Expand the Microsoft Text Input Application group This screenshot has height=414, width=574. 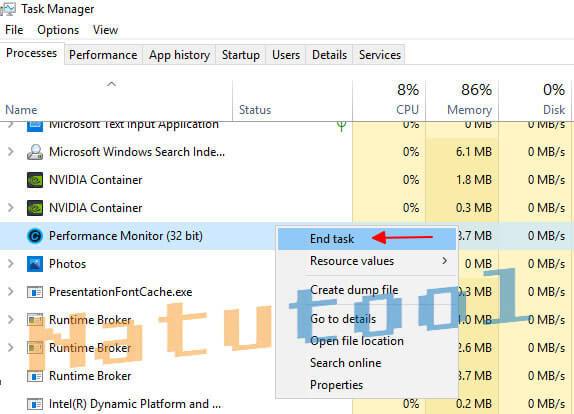coord(11,125)
